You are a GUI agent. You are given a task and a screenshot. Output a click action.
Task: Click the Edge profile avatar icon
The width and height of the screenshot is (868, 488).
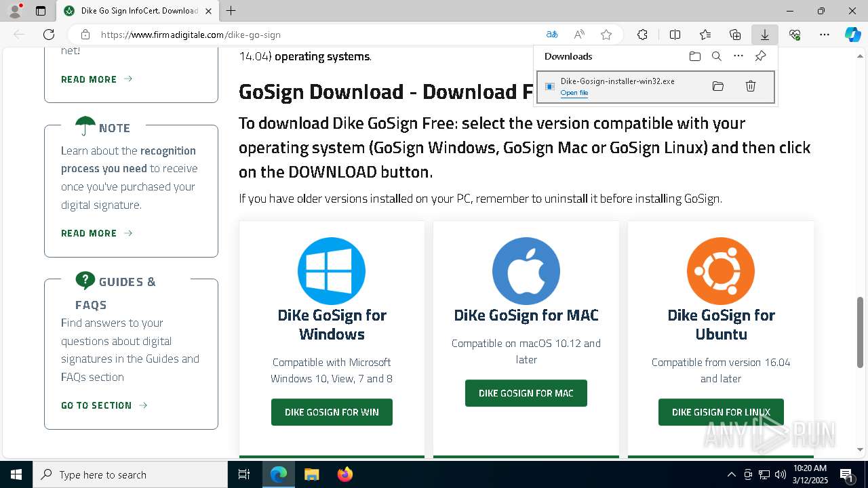point(15,11)
